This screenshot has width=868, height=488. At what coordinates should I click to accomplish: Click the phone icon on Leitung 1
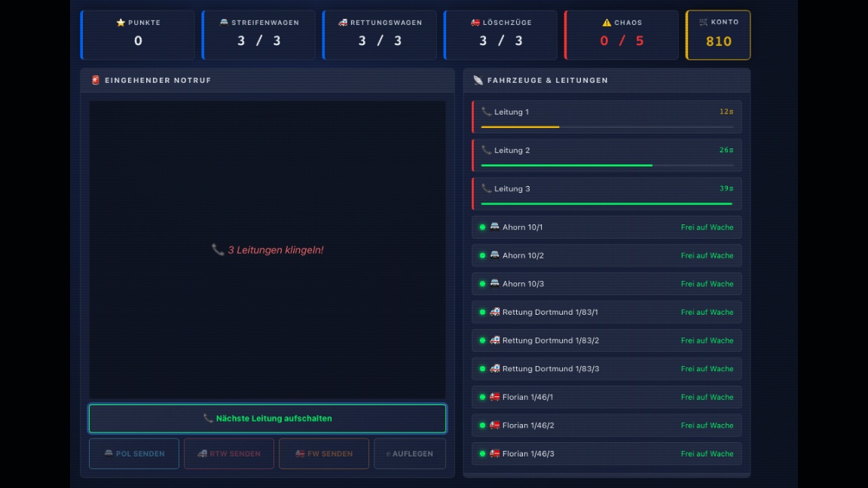point(486,111)
